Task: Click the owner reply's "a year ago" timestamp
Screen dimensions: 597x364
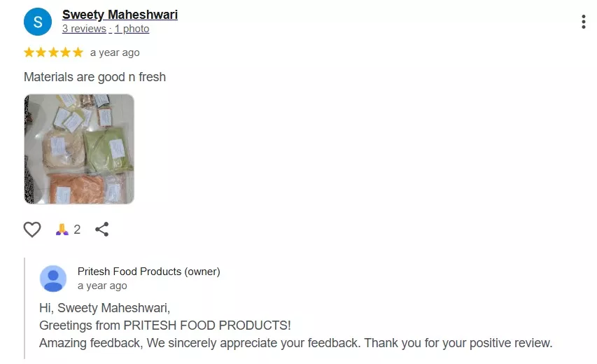Action: click(102, 286)
